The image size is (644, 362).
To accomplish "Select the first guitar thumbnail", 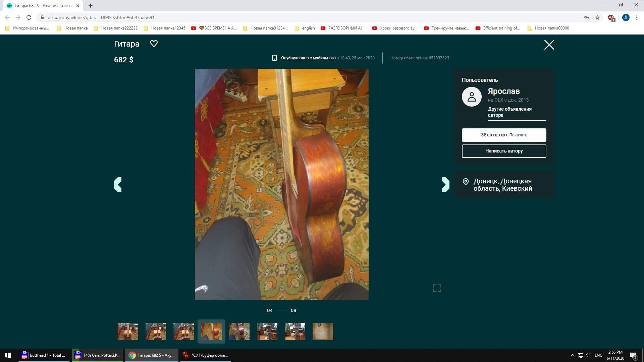I will coord(128,331).
